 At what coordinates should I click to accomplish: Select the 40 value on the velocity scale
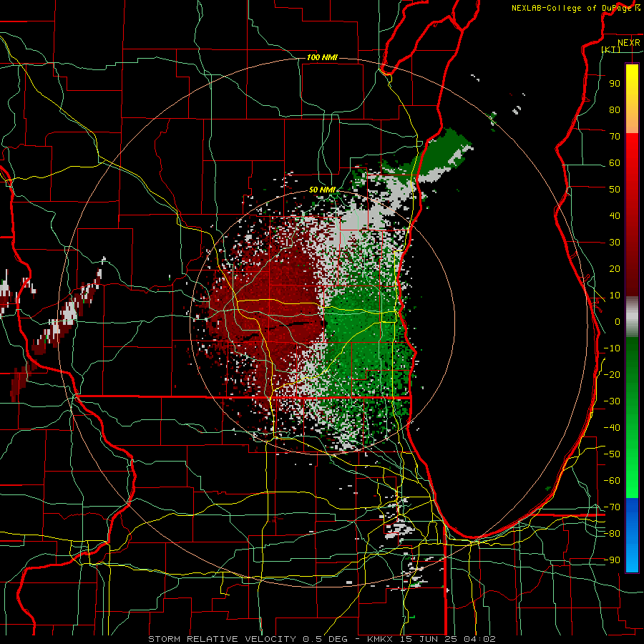[x=615, y=215]
